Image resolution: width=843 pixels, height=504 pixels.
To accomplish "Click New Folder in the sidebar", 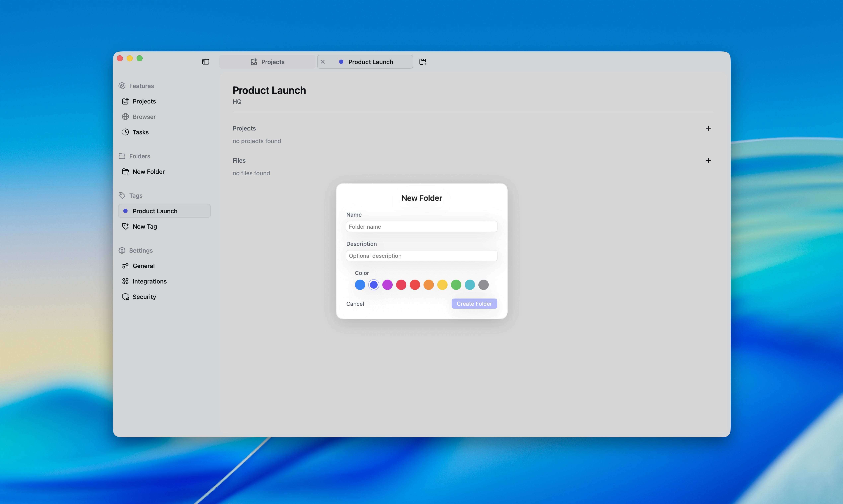I will (x=164, y=172).
